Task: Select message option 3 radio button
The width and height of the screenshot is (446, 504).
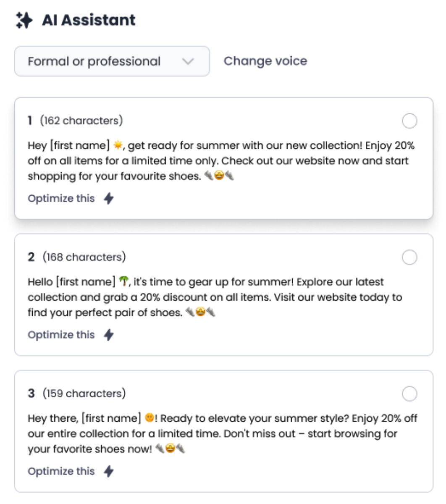Action: click(x=409, y=394)
